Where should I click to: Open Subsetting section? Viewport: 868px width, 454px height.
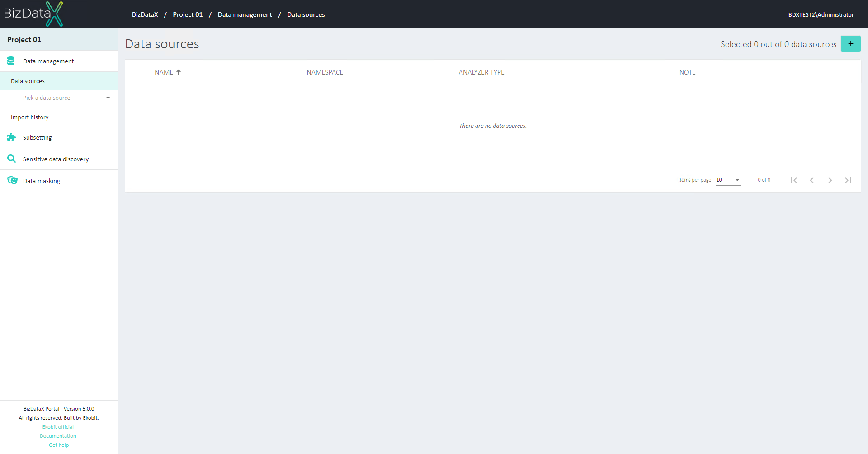click(59, 137)
